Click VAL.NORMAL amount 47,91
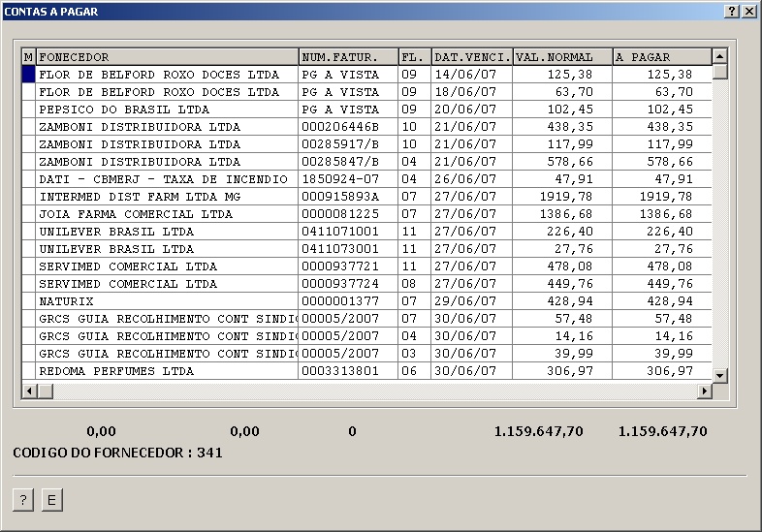 pyautogui.click(x=575, y=179)
